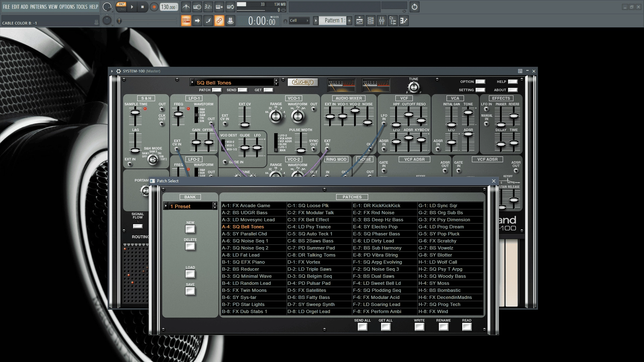The width and height of the screenshot is (644, 362).
Task: Click the SAVE bank button
Action: pos(190,291)
